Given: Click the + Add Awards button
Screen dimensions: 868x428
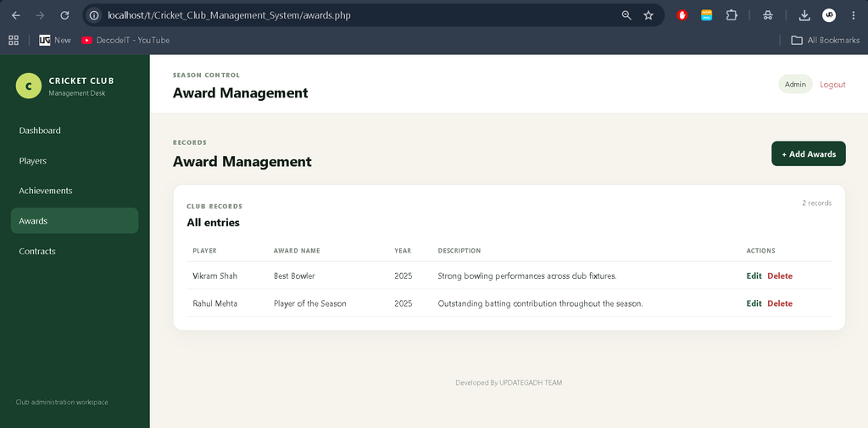Looking at the screenshot, I should (809, 154).
